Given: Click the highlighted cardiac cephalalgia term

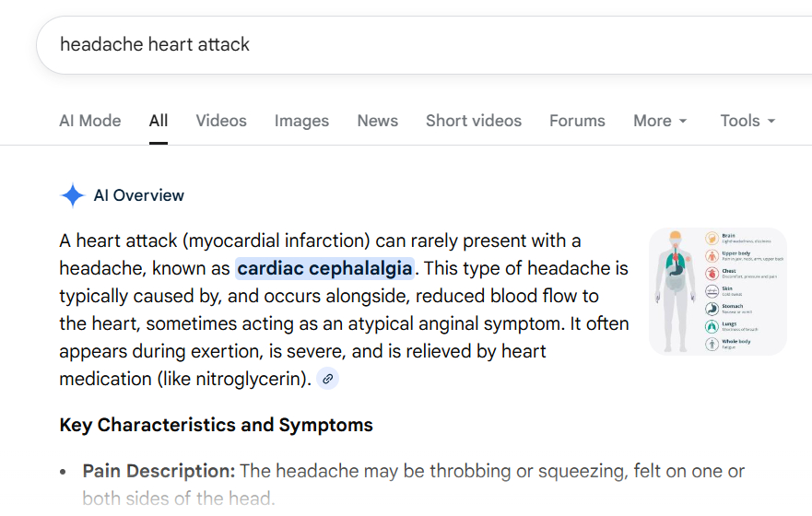Looking at the screenshot, I should 325,269.
